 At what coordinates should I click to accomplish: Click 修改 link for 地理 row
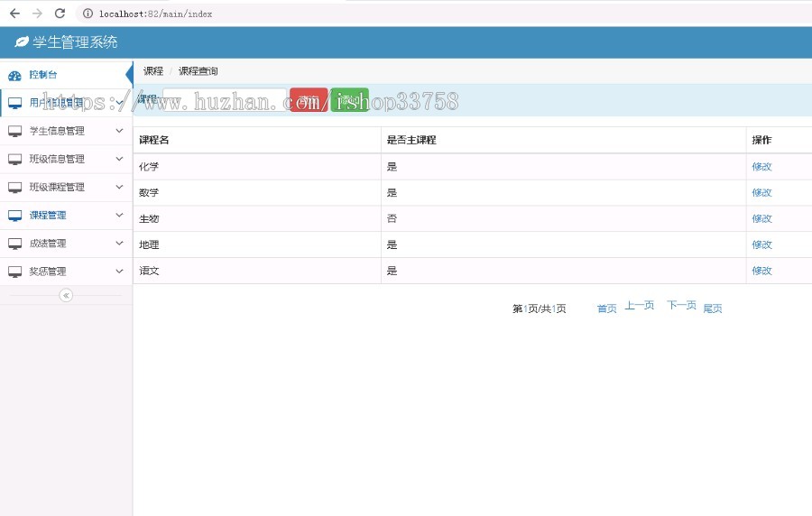pos(761,244)
